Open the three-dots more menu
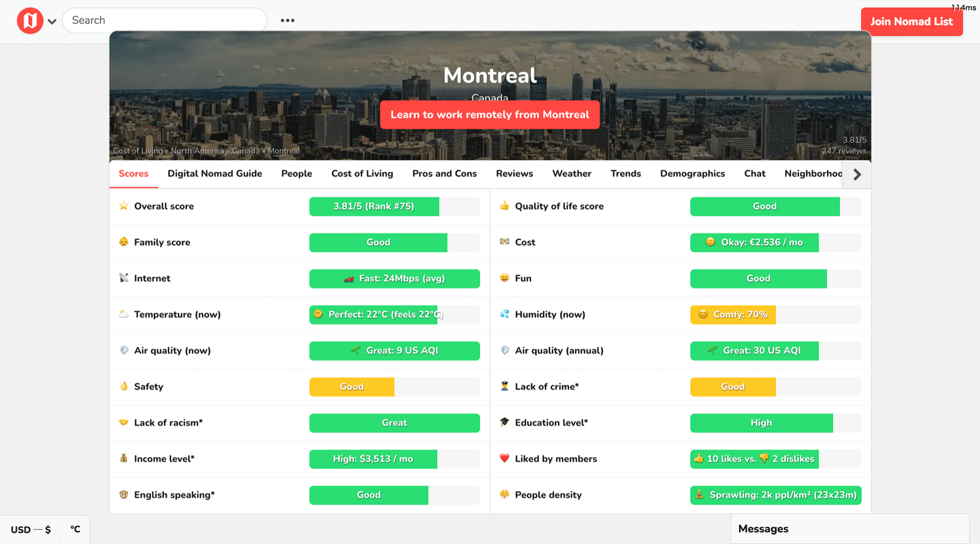The height and width of the screenshot is (544, 980). (x=287, y=20)
